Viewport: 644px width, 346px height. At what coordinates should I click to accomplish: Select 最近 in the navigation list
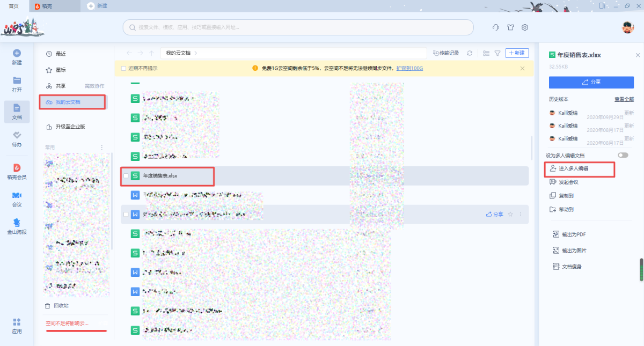(x=60, y=54)
